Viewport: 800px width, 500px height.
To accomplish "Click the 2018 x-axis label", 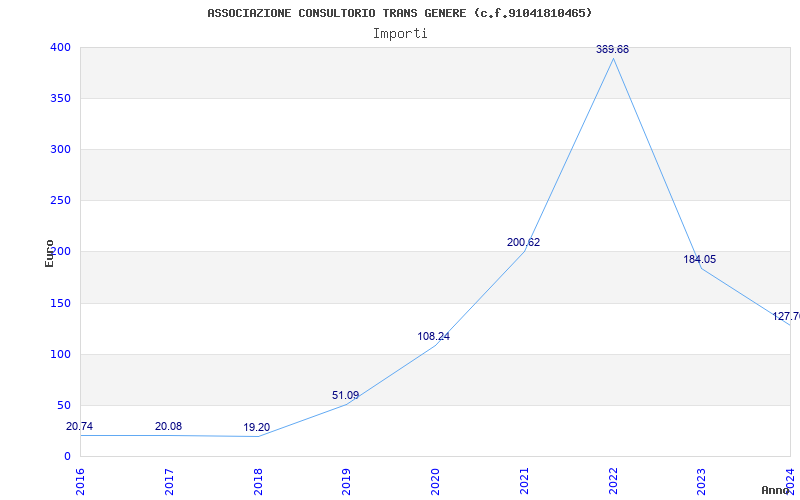I will click(x=258, y=482).
